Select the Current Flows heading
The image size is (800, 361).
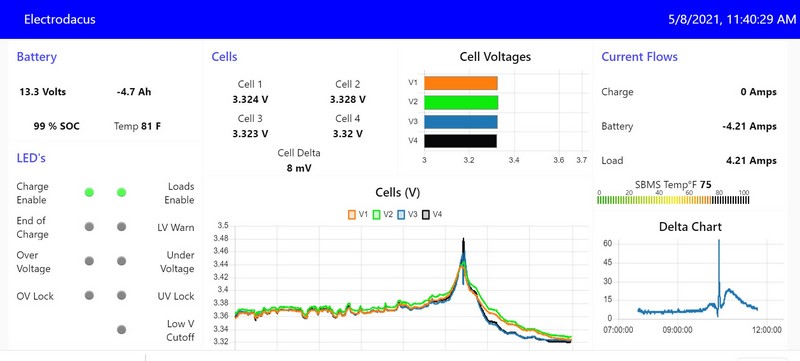click(640, 57)
